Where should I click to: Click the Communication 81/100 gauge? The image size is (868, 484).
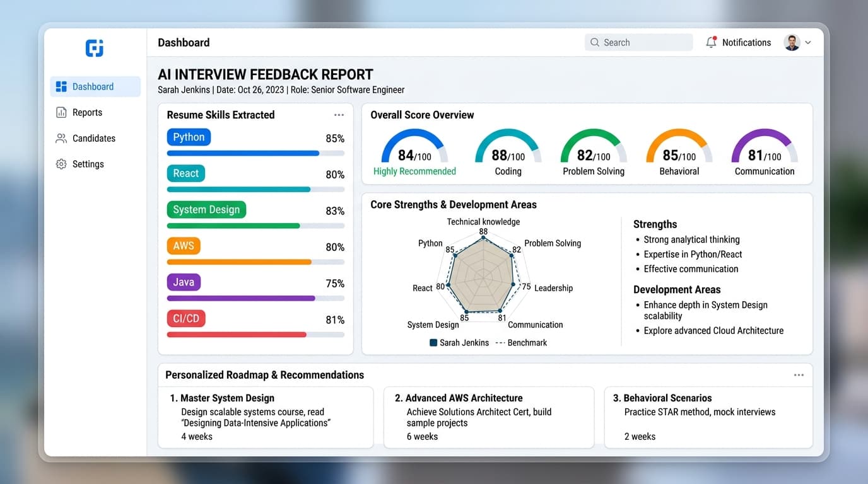[x=765, y=146]
